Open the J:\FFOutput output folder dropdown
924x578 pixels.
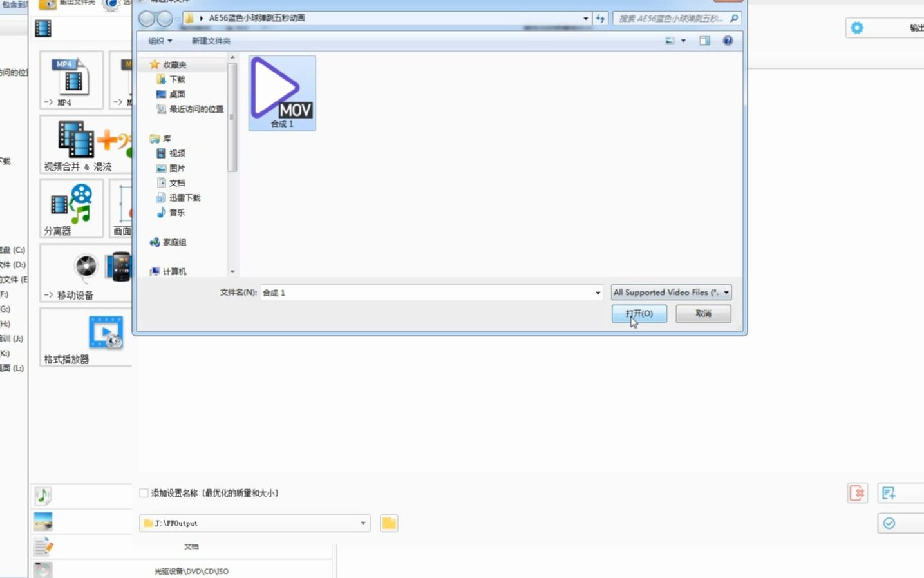pos(255,523)
